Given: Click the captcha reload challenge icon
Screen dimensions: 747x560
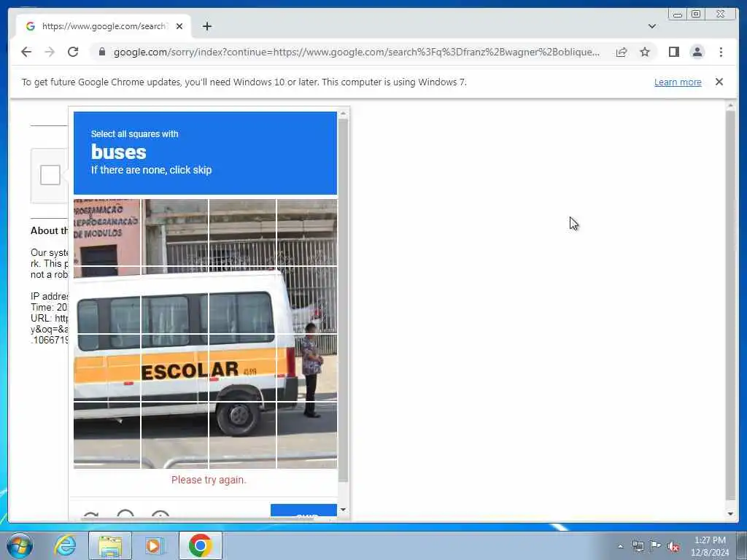Looking at the screenshot, I should pyautogui.click(x=90, y=515).
